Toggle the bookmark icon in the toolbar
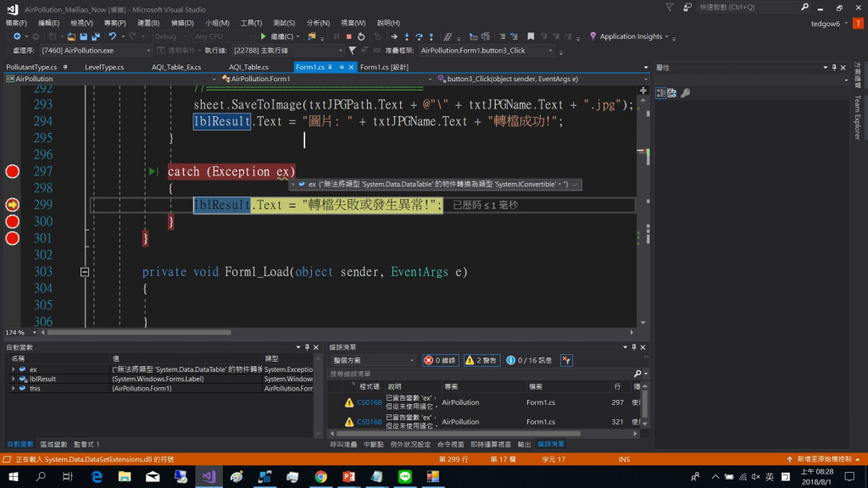The width and height of the screenshot is (868, 488). (x=531, y=36)
